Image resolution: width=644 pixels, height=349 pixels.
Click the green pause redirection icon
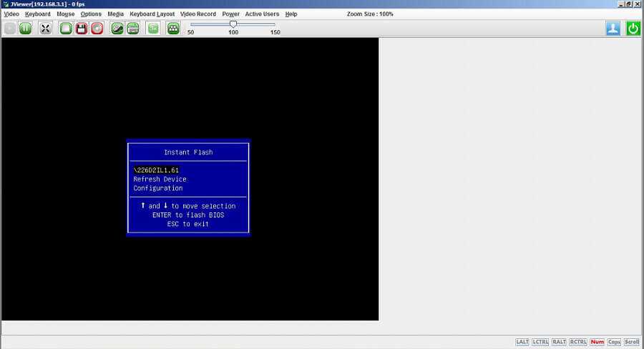tap(26, 29)
